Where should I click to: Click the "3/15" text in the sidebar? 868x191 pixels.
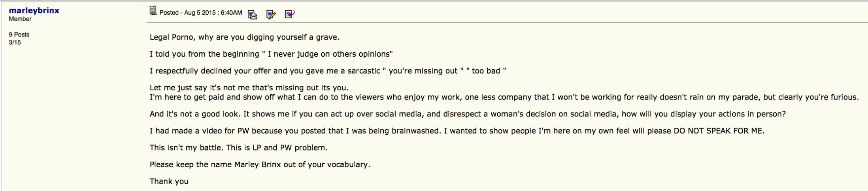point(15,42)
